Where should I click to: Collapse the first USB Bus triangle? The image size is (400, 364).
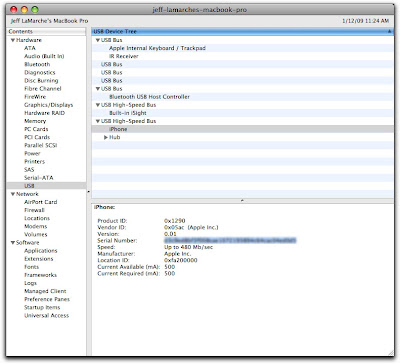(98, 40)
